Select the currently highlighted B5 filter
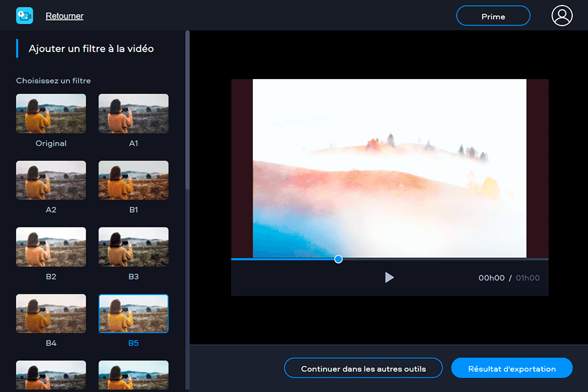 click(134, 313)
